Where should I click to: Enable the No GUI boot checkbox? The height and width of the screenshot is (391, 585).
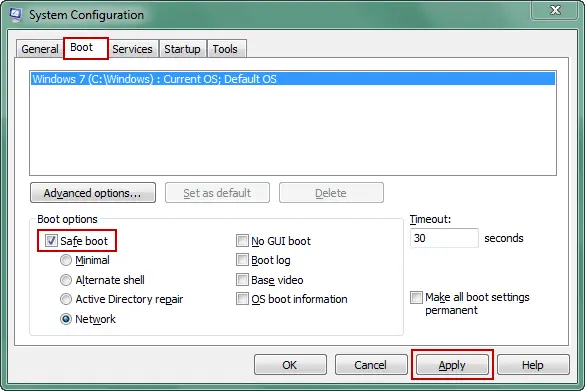coord(242,241)
